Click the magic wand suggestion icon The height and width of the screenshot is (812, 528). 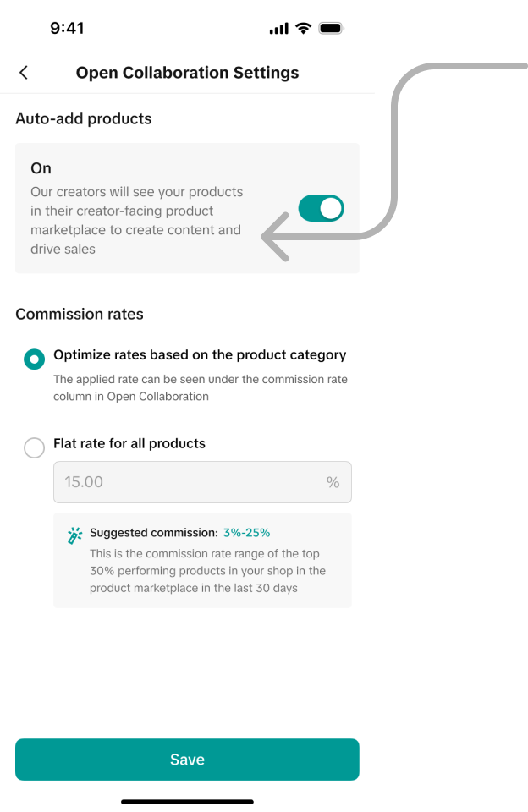[75, 535]
